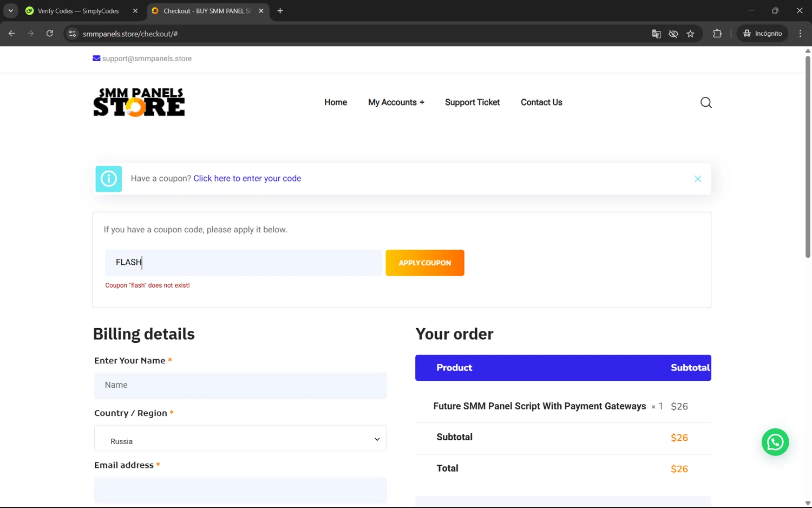812x508 pixels.
Task: Dismiss the coupon notice with X
Action: tap(698, 179)
